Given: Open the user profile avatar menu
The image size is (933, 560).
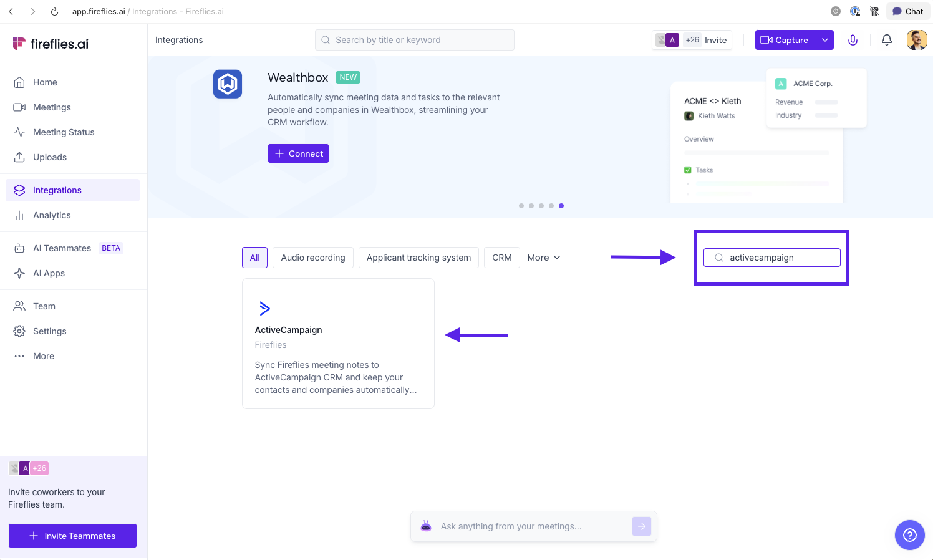Looking at the screenshot, I should (x=916, y=40).
